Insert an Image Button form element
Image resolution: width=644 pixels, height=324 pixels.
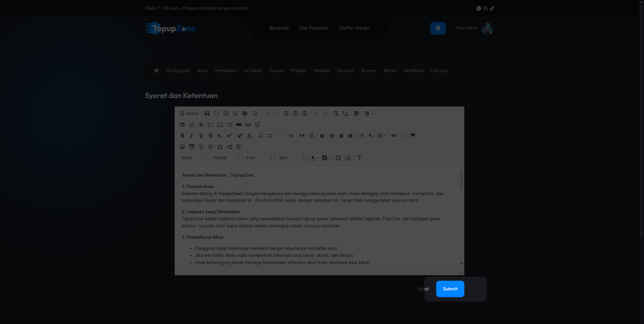pyautogui.click(x=248, y=125)
